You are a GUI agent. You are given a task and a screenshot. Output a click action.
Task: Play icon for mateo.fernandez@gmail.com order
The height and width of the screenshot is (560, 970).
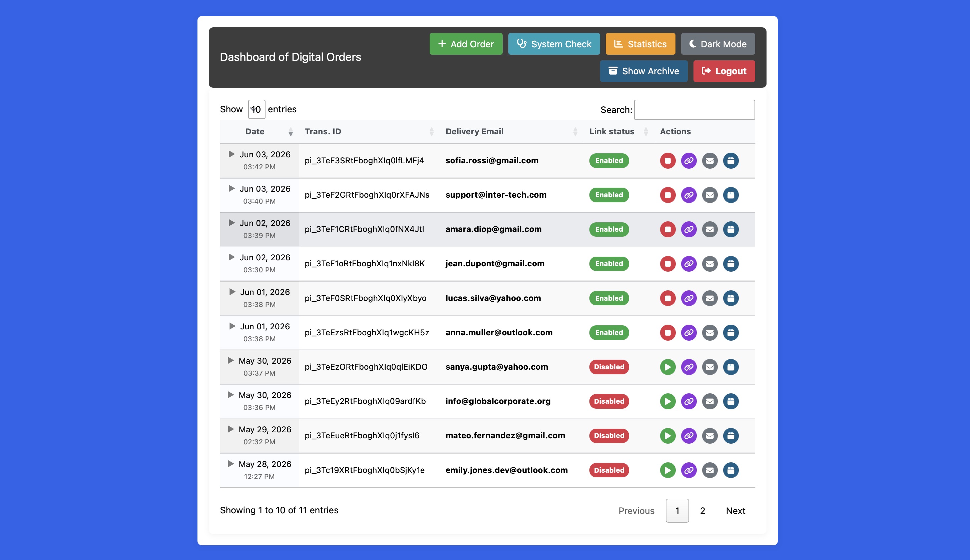667,436
